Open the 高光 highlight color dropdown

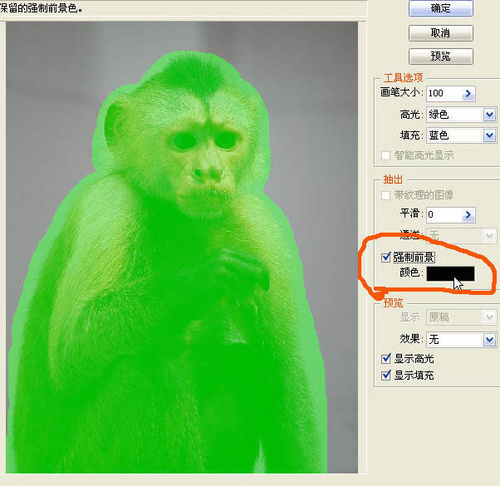[489, 115]
